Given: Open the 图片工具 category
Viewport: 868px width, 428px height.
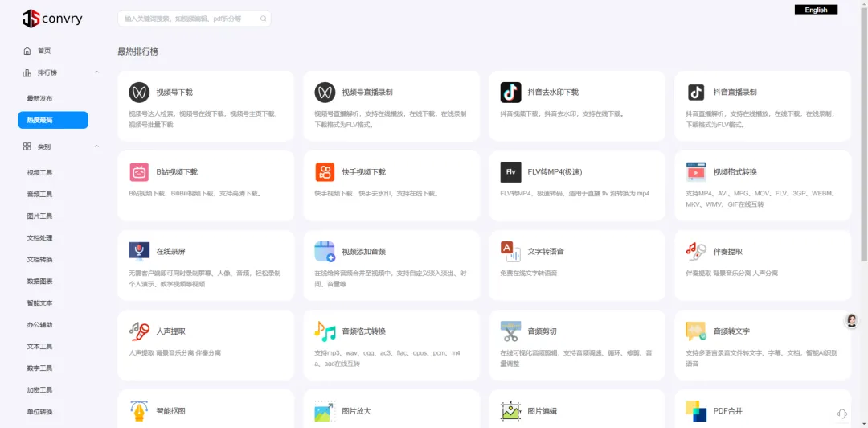Looking at the screenshot, I should tap(40, 216).
